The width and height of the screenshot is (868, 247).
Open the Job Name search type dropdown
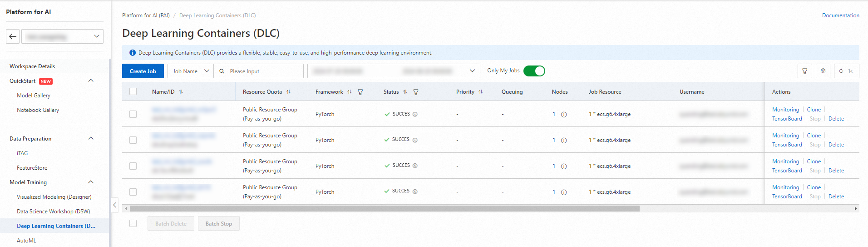191,71
